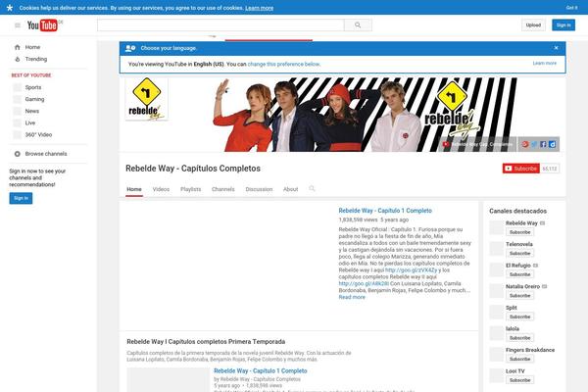Screen dimensions: 588x392
Task: Click the Dailymotion icon on channel banner
Action: point(552,144)
